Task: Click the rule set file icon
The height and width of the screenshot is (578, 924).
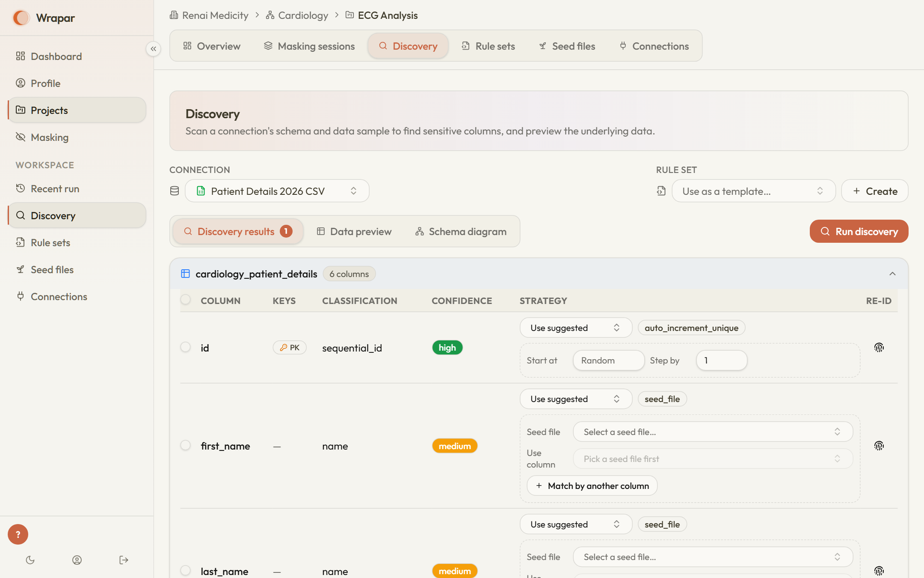Action: click(x=661, y=191)
